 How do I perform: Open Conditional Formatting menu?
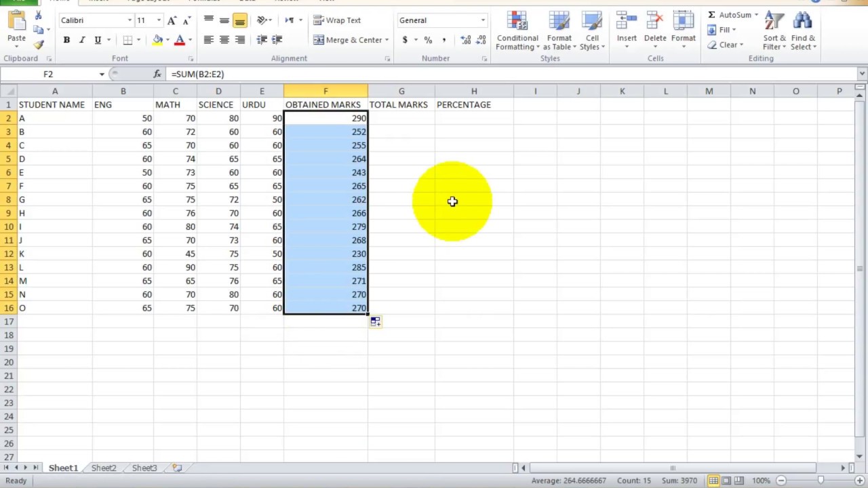pyautogui.click(x=517, y=30)
